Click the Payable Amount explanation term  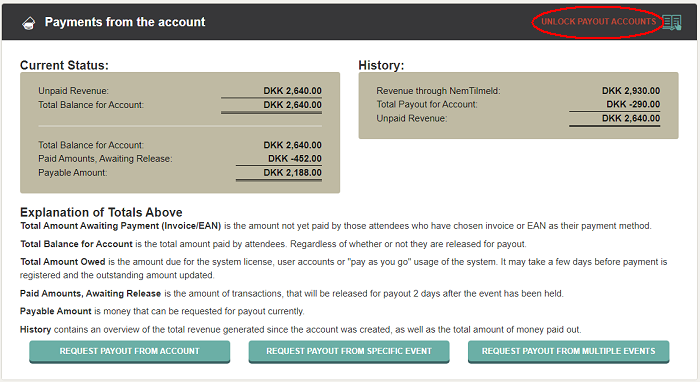(x=56, y=311)
